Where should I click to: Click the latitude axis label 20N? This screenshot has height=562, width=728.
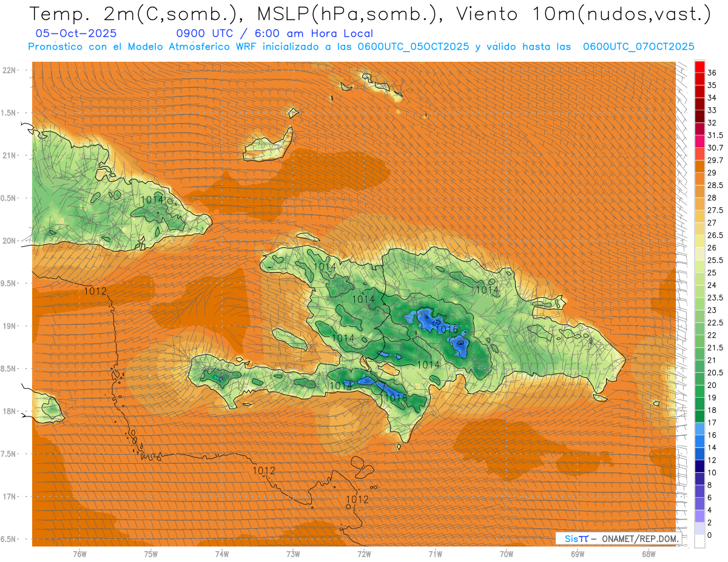coord(10,241)
